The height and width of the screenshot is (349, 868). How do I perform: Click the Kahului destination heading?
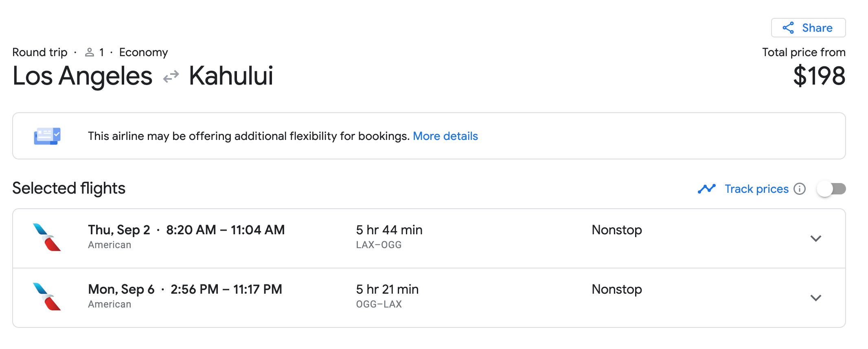(231, 76)
